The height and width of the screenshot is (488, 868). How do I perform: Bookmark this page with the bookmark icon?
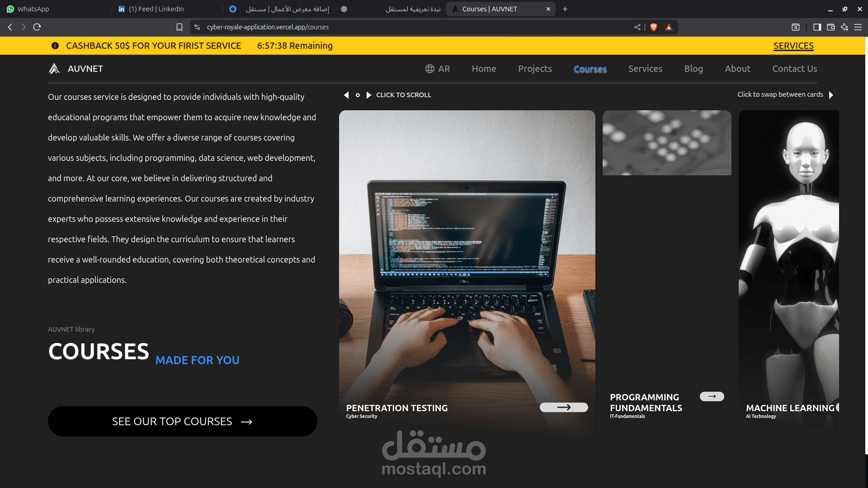tap(179, 27)
